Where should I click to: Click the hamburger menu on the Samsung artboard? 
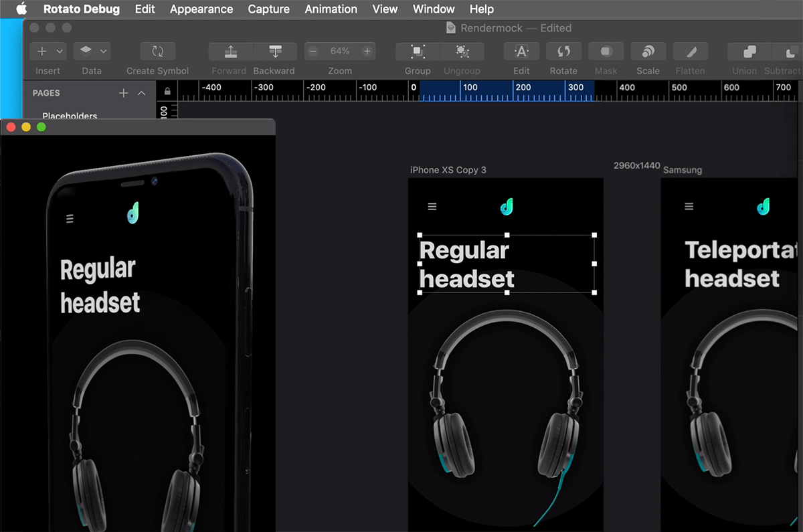tap(689, 207)
